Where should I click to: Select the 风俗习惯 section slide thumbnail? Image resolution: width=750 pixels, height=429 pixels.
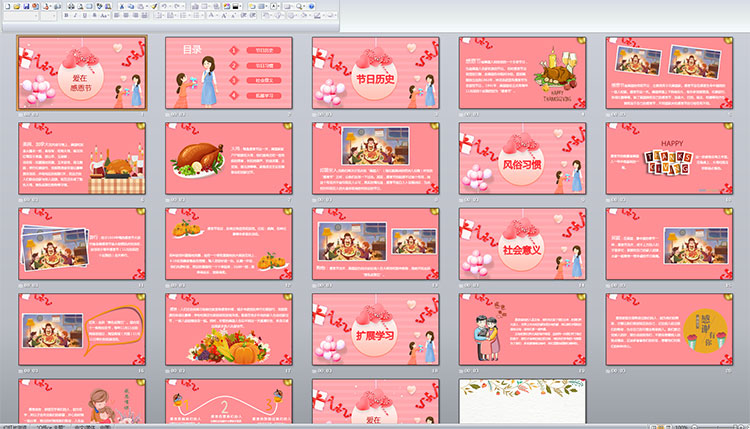(522, 158)
